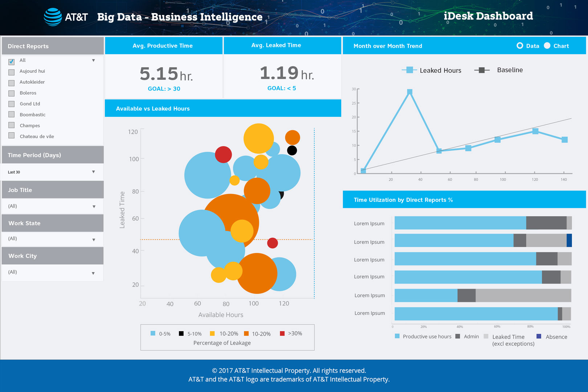
Task: Click the Baseline legend marker
Action: (x=482, y=70)
